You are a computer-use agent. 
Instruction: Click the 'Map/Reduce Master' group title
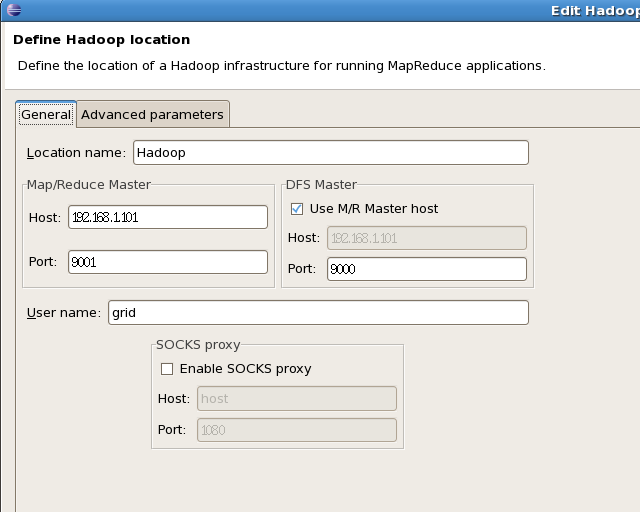click(x=89, y=185)
